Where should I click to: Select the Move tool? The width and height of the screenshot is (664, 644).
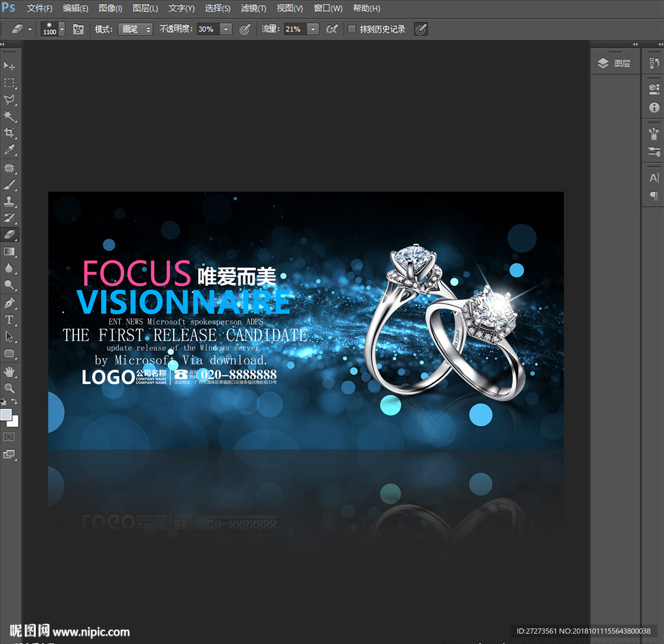tap(9, 66)
